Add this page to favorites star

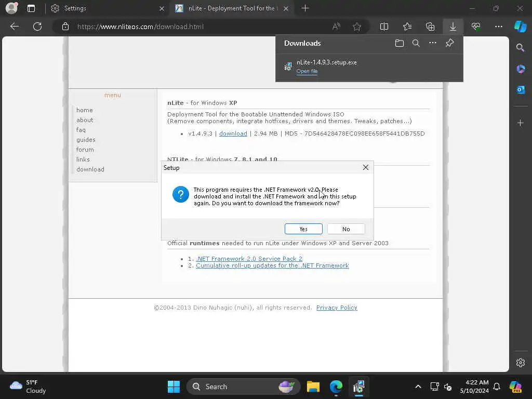[x=356, y=26]
